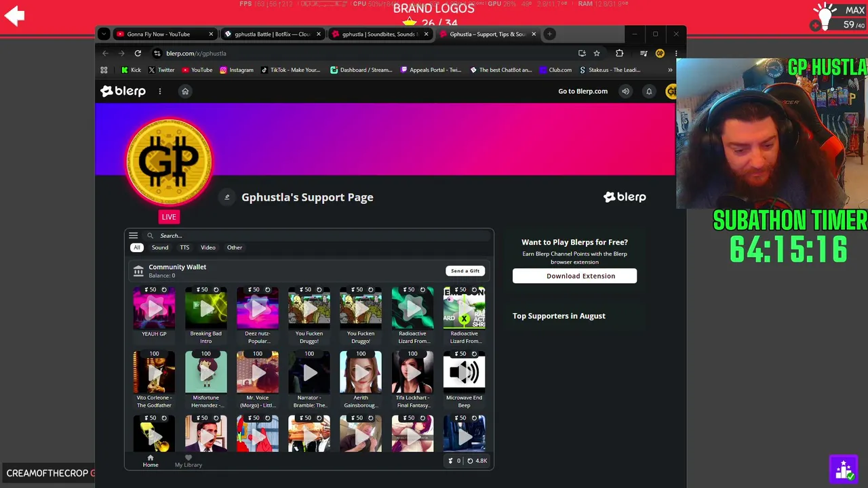
Task: Open the Kick bookmark
Action: click(131, 70)
